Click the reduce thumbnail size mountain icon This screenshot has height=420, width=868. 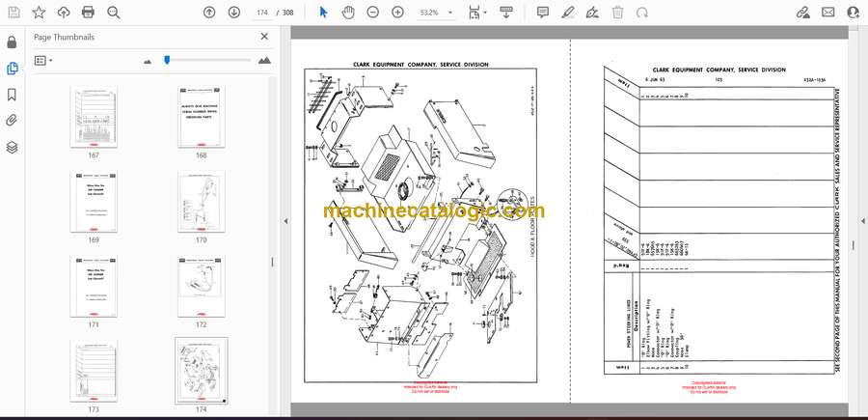click(148, 62)
